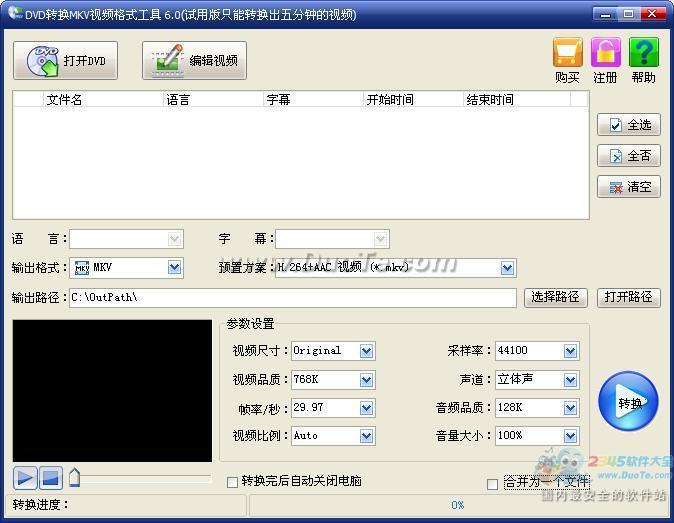The width and height of the screenshot is (674, 523).
Task: Click the preview playback slider handle
Action: 75,478
